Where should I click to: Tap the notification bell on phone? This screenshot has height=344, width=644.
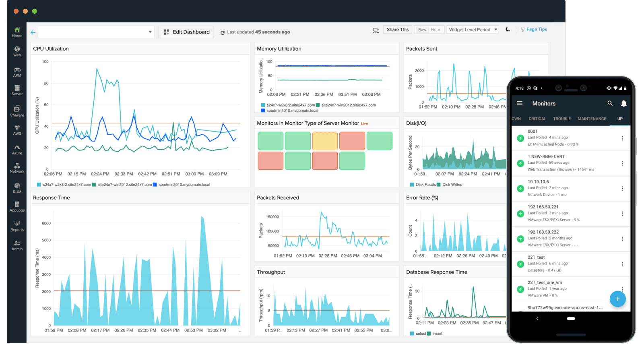(x=623, y=103)
